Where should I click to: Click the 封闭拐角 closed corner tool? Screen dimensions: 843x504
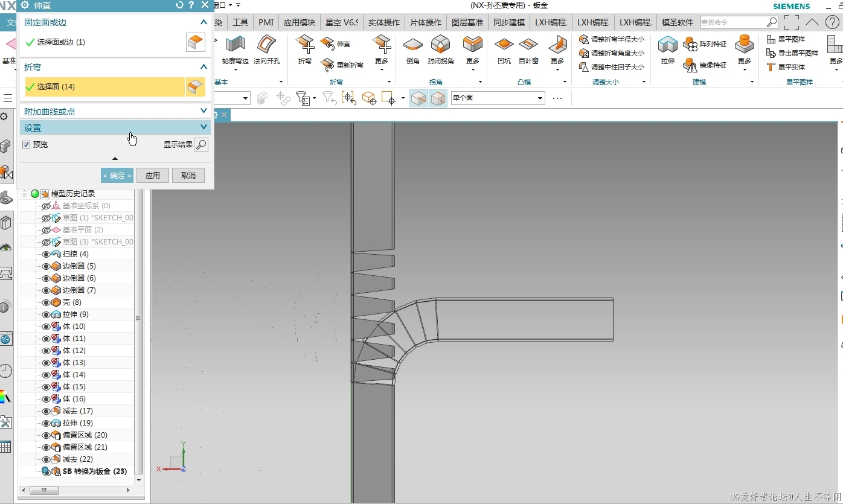(x=441, y=50)
